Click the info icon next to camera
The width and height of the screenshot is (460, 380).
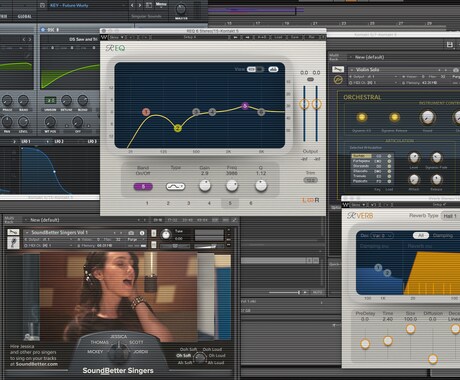click(142, 233)
